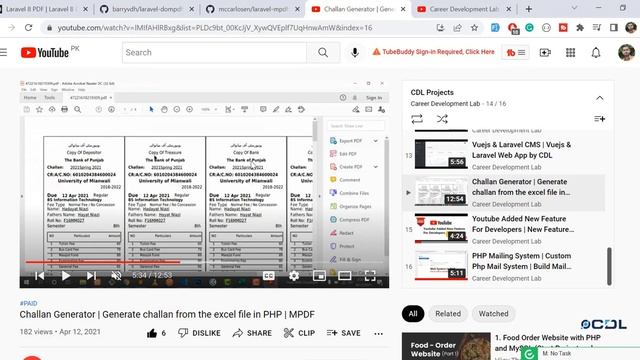The width and height of the screenshot is (640, 360).
Task: Open the YouTube account avatar menu
Action: click(x=626, y=52)
